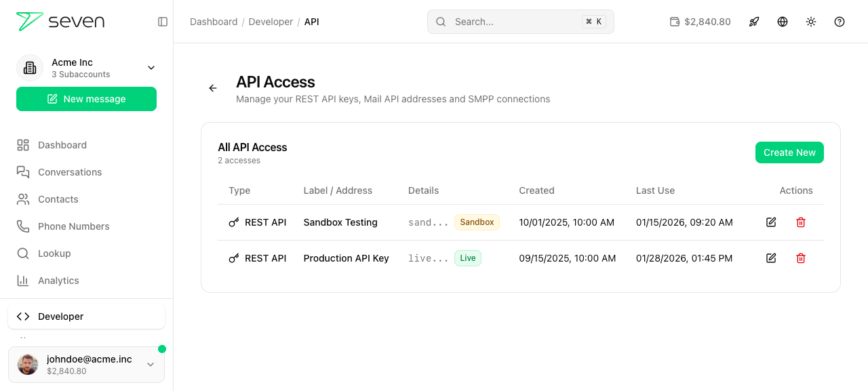Select the Developer menu item
Image resolution: width=868 pixels, height=391 pixels.
pyautogui.click(x=86, y=316)
